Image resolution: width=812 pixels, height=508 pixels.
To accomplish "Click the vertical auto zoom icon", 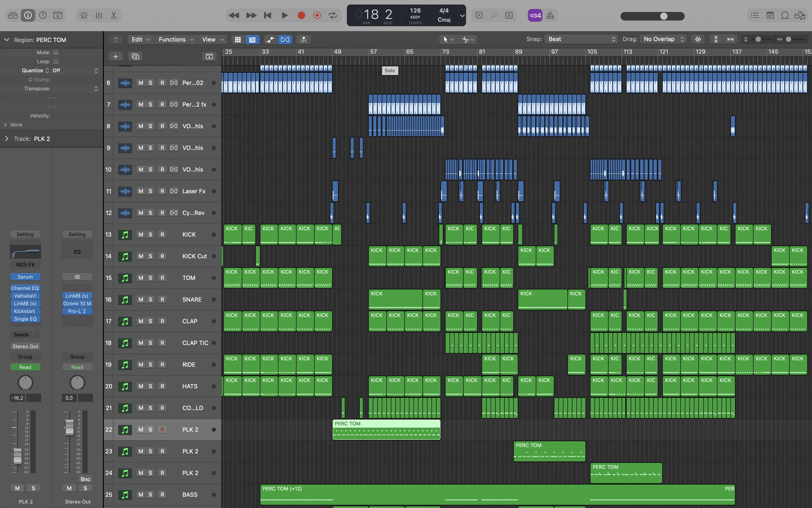I will [x=716, y=39].
